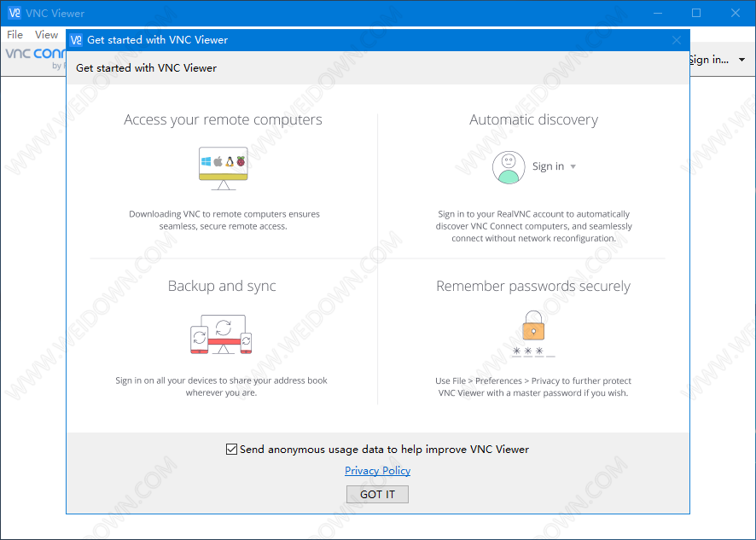756x540 pixels.
Task: Click the remote computers monitor illustration
Action: click(223, 167)
